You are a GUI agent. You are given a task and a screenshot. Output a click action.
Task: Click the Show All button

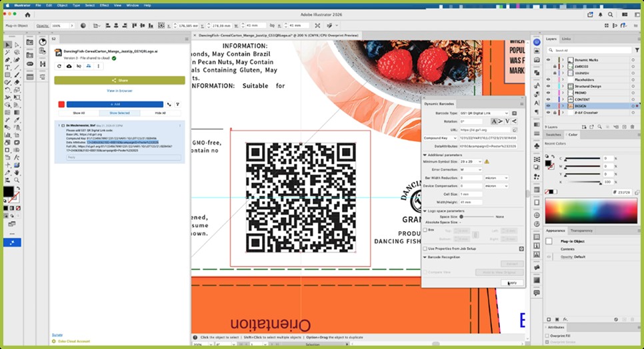tap(79, 113)
